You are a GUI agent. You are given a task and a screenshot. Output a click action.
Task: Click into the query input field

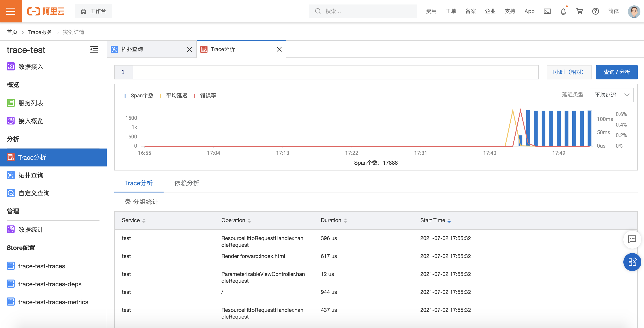pos(335,72)
